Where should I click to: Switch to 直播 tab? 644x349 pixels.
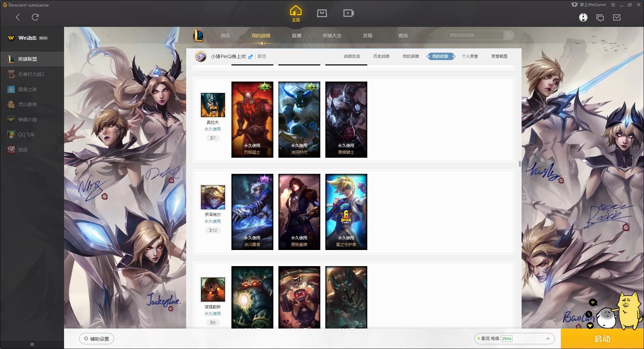click(297, 36)
